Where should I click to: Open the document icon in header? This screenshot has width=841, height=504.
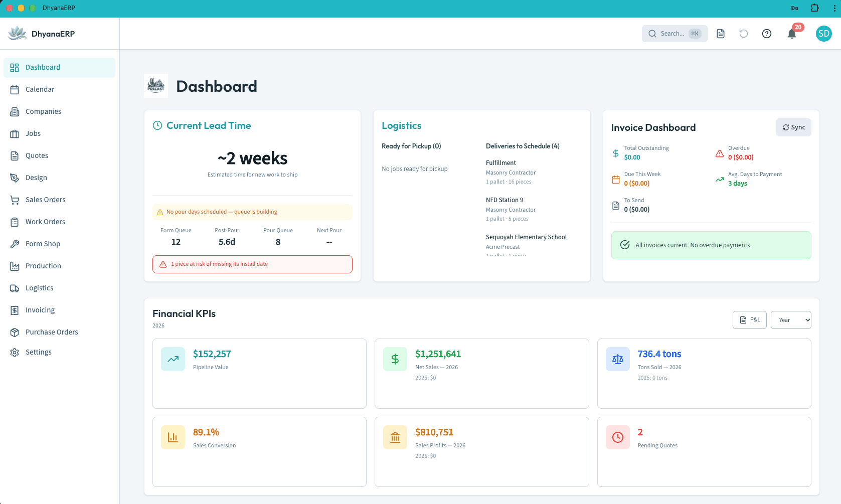721,34
